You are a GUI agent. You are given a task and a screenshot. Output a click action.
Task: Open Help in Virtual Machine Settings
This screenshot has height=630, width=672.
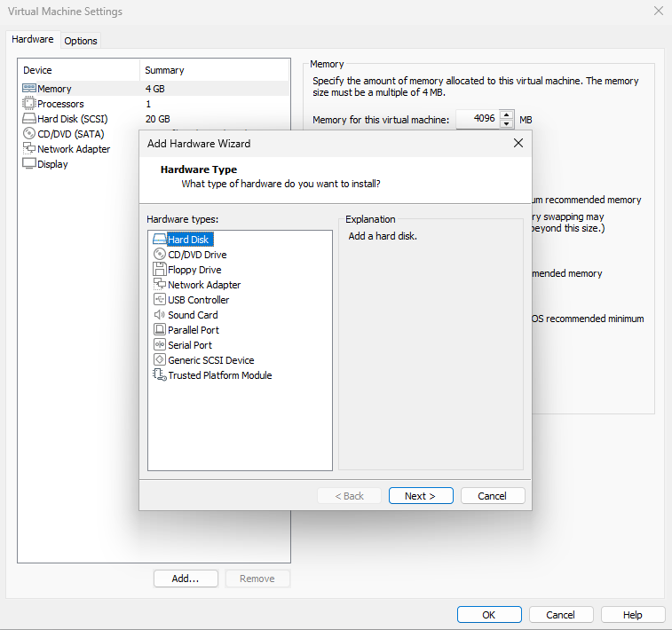coord(632,615)
